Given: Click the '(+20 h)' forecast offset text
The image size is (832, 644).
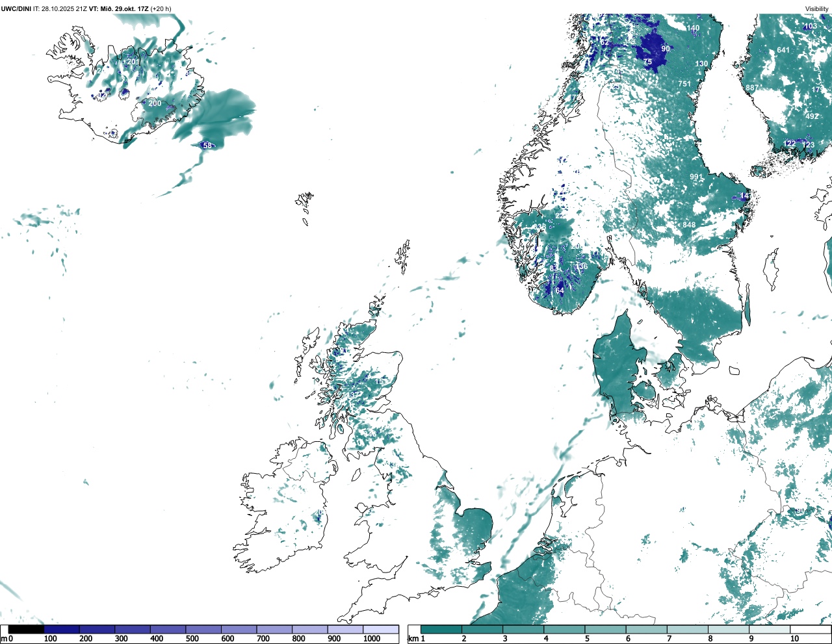Looking at the screenshot, I should click(161, 9).
